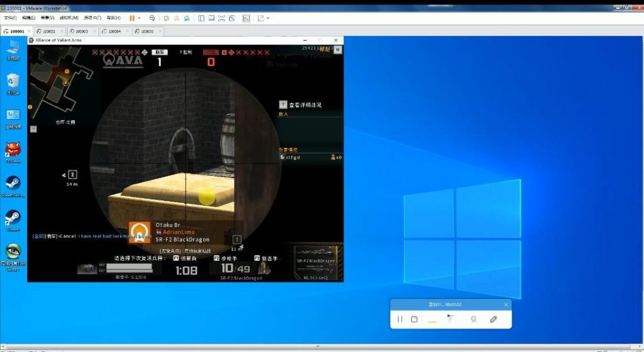The image size is (644, 352).
Task: Click the stretch guest display icon
Action: (261, 18)
